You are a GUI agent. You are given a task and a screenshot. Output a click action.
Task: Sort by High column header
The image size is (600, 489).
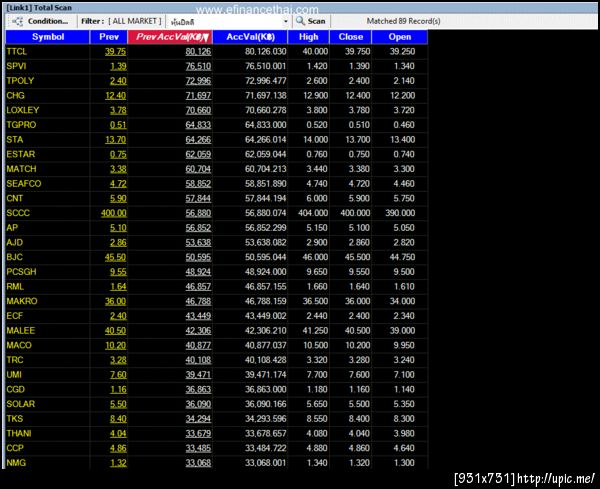[x=308, y=37]
